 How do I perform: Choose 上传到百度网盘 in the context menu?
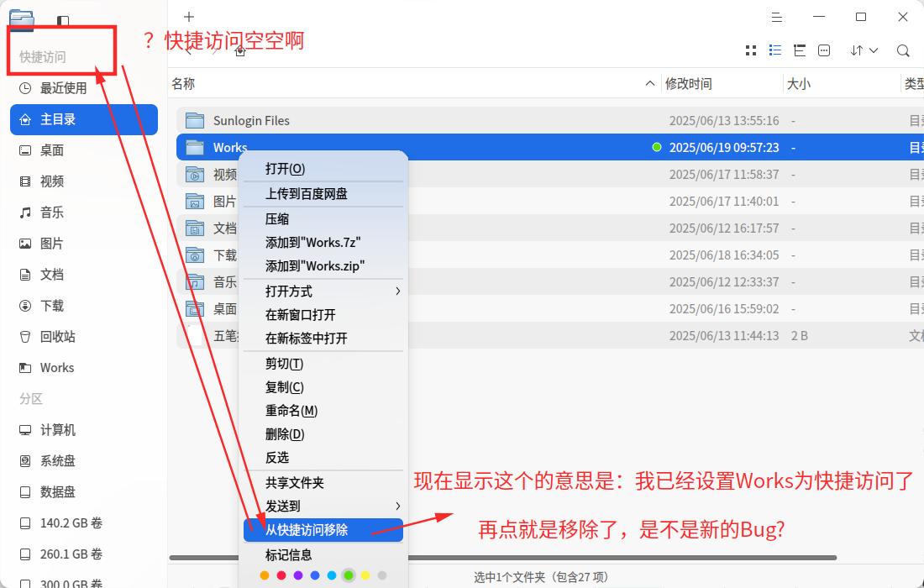(323, 194)
